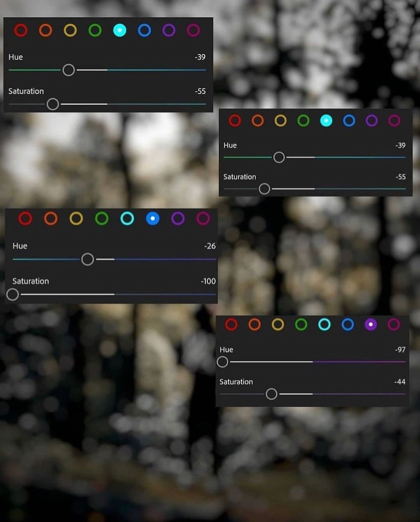Choose the purple circle in the Hue -26 panel
Viewport: 420px width, 522px height.
pyautogui.click(x=178, y=219)
